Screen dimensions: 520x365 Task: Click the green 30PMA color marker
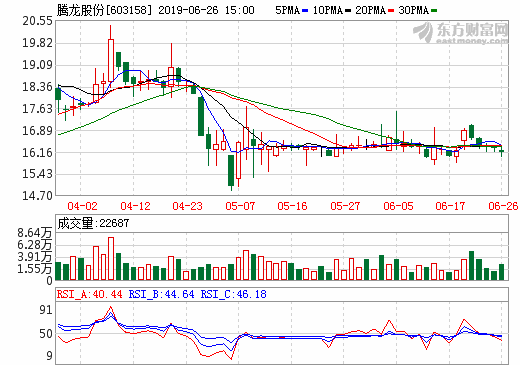[x=434, y=11]
